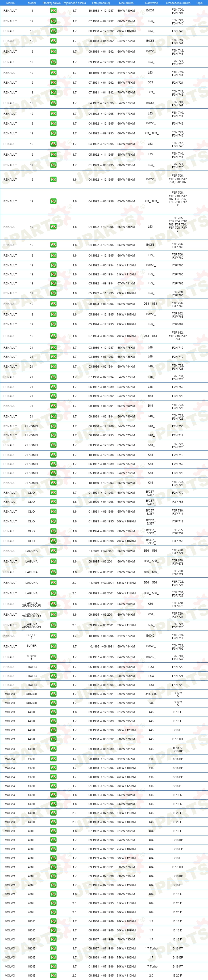Click the Oznaczenie silnika column header
208x980 pixels.
pos(178,3)
